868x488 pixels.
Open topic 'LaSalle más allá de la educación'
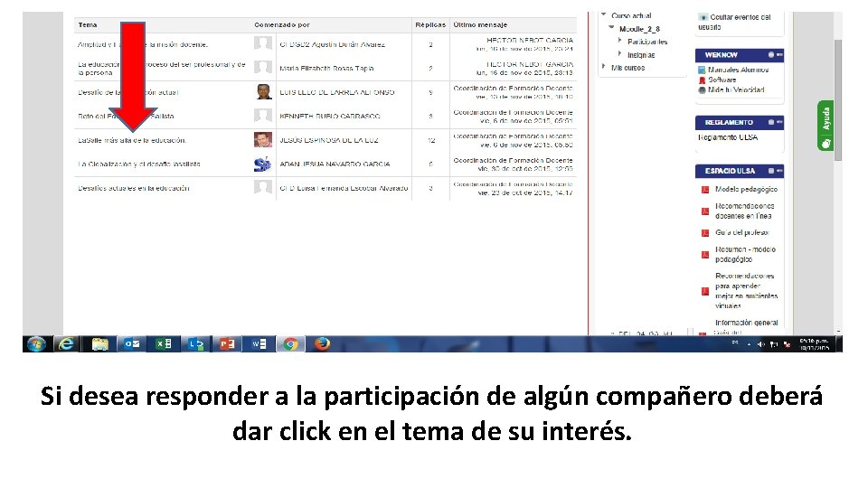click(132, 141)
